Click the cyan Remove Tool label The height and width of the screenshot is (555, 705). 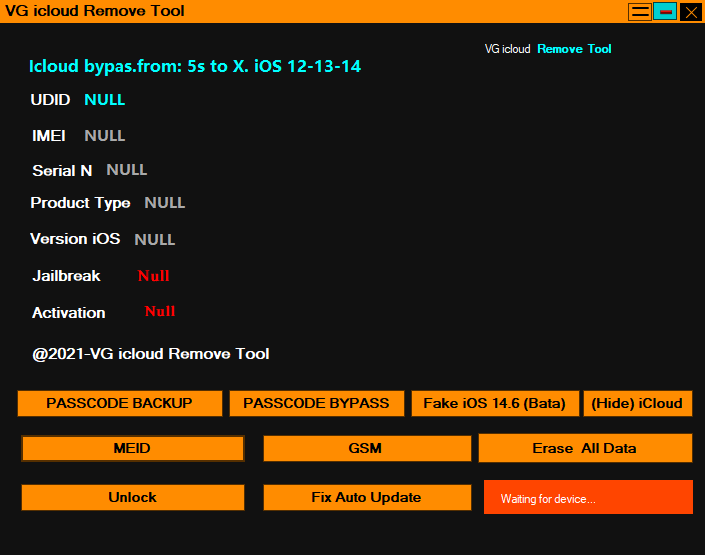click(574, 49)
